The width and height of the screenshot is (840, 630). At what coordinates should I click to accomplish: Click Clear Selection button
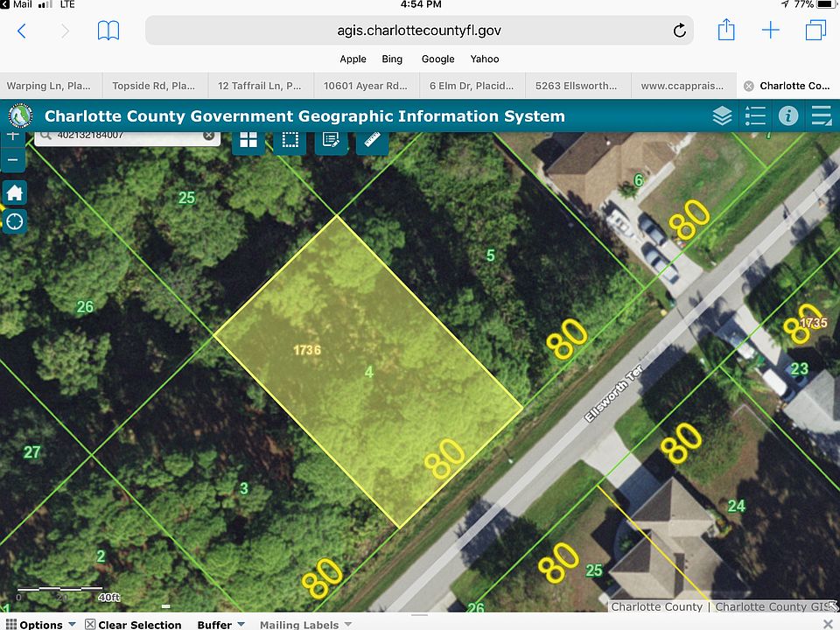(x=133, y=625)
